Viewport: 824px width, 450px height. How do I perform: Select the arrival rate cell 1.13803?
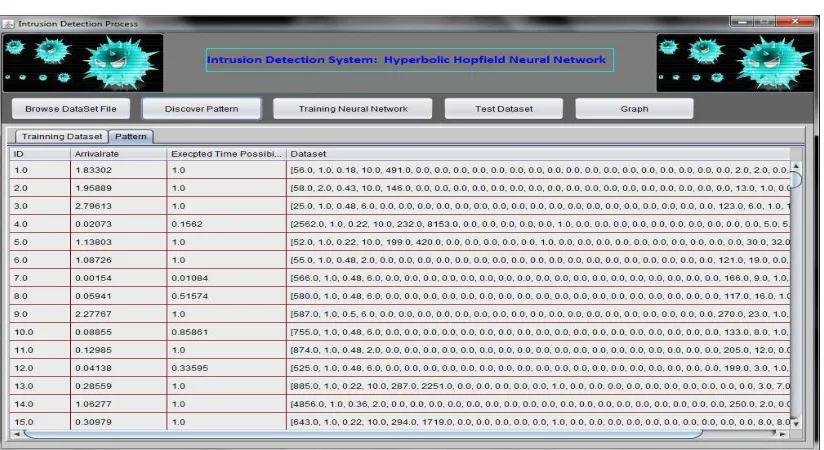[x=119, y=242]
